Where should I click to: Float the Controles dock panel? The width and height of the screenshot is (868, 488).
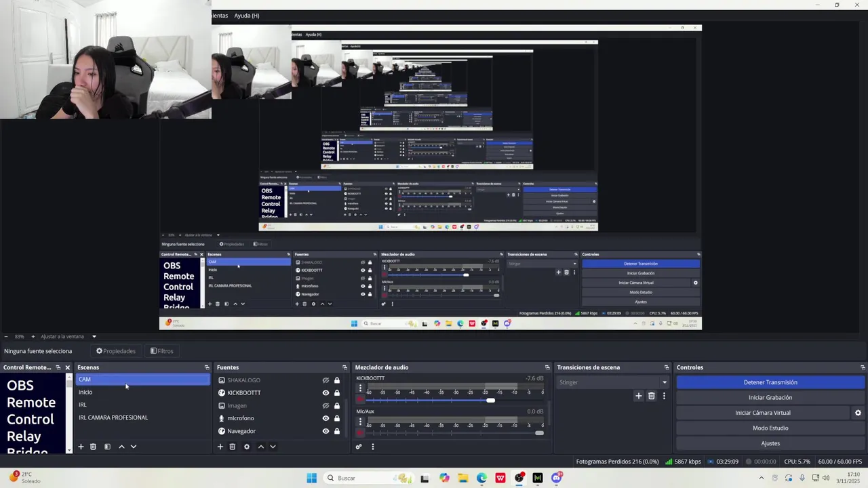coord(863,367)
